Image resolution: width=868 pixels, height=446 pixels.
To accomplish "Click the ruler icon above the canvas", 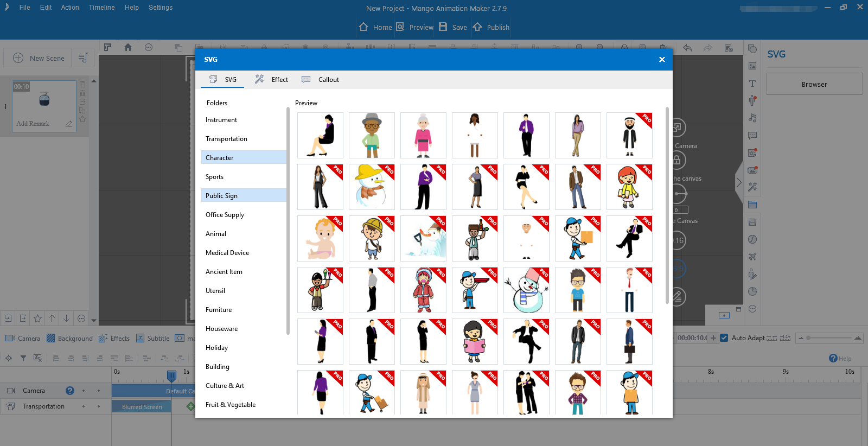I will [107, 48].
